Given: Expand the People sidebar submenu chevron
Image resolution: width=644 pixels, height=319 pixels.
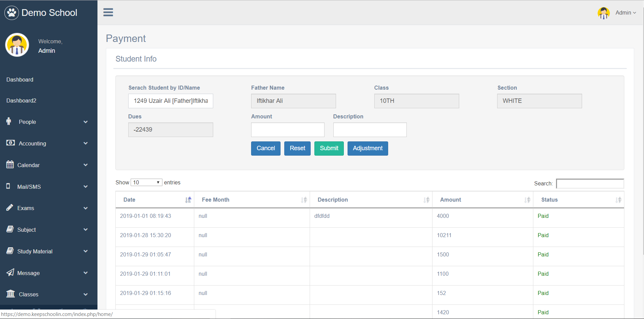Looking at the screenshot, I should 86,122.
